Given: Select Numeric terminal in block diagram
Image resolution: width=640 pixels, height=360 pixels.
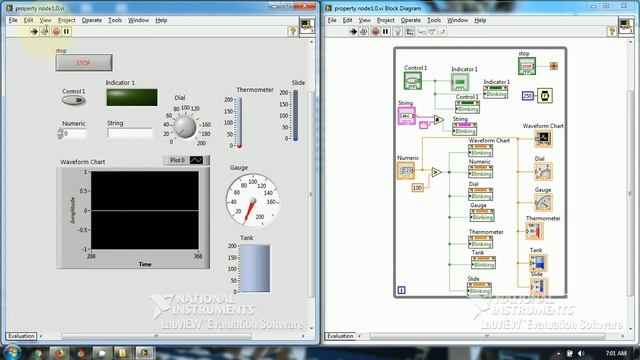Looking at the screenshot, I should coord(406,170).
